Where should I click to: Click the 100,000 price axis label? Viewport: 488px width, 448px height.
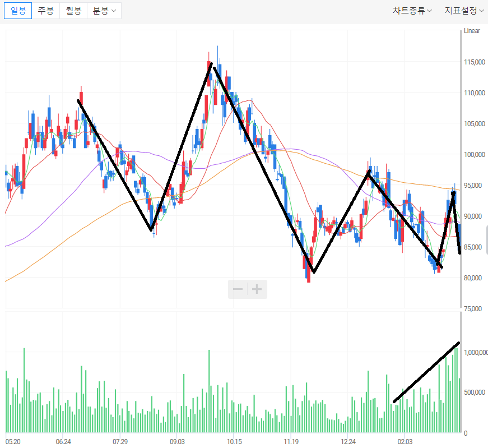coord(475,155)
